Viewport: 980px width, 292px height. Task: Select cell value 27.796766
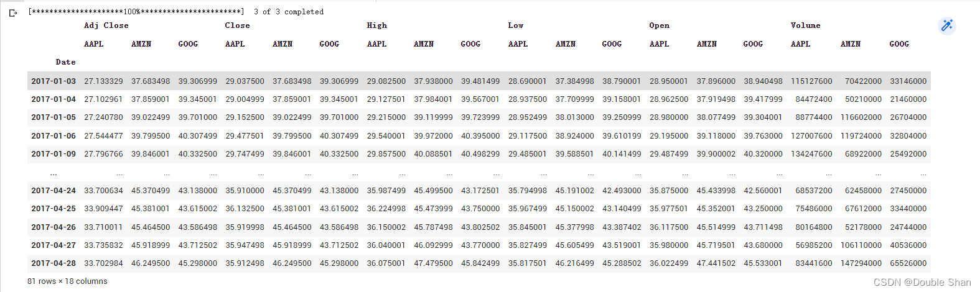(103, 153)
